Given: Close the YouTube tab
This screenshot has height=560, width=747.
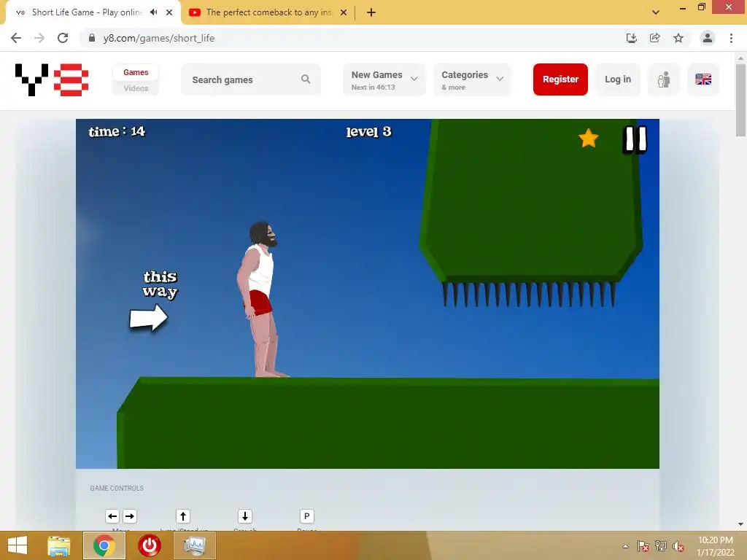Looking at the screenshot, I should coord(344,12).
